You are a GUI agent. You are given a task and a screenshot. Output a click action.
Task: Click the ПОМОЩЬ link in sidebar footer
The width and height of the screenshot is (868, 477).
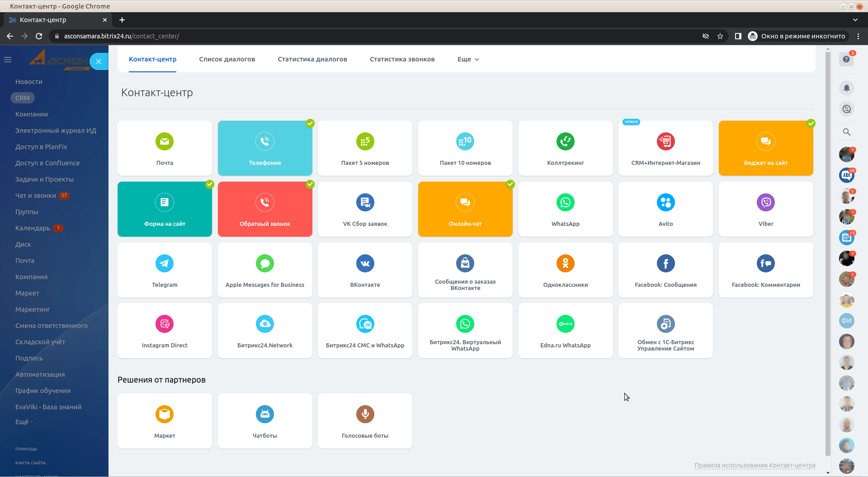[x=26, y=449]
